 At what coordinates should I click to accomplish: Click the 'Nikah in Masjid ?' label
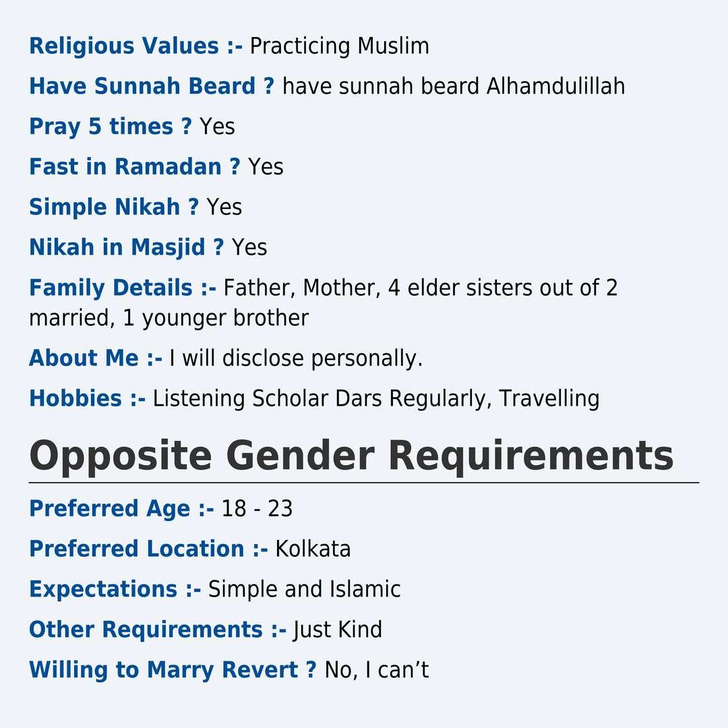[x=127, y=247]
